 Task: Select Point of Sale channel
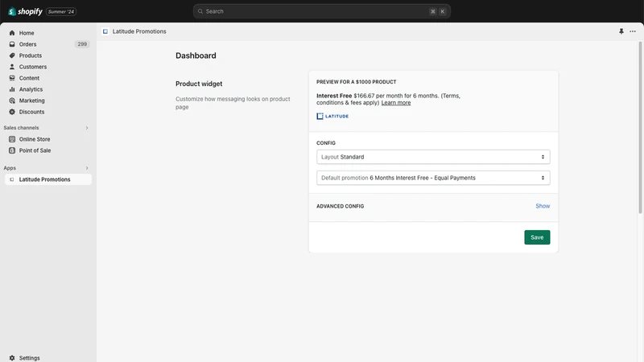pos(35,150)
